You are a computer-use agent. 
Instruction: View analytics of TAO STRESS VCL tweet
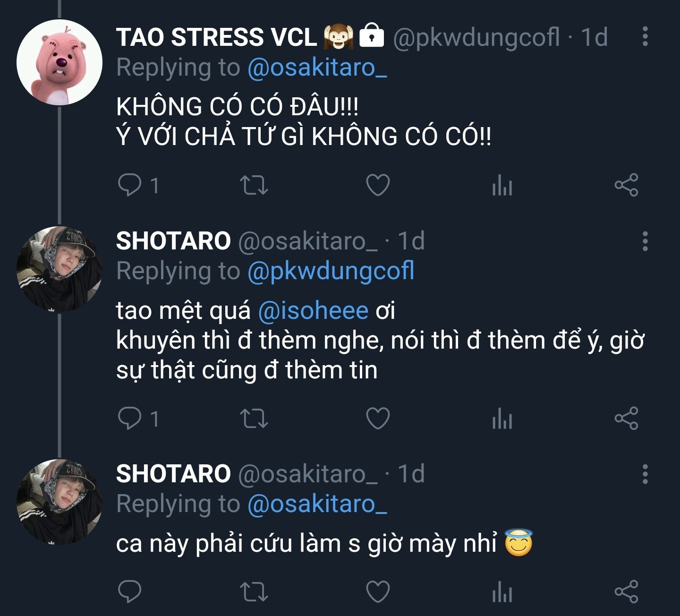tap(502, 185)
